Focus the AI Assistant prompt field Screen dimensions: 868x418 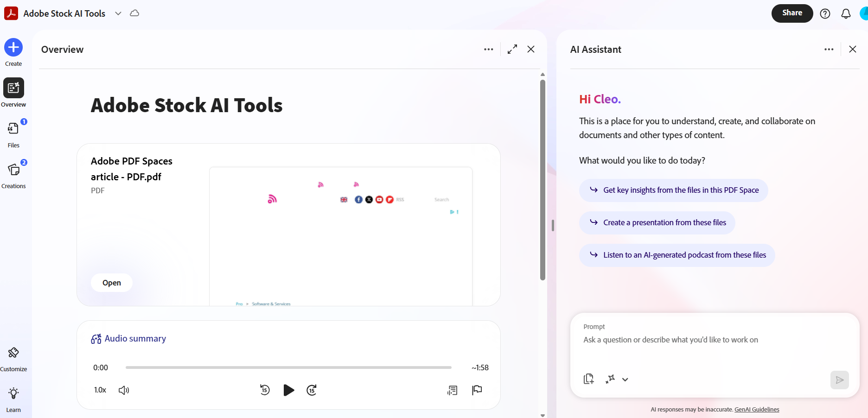coord(714,340)
